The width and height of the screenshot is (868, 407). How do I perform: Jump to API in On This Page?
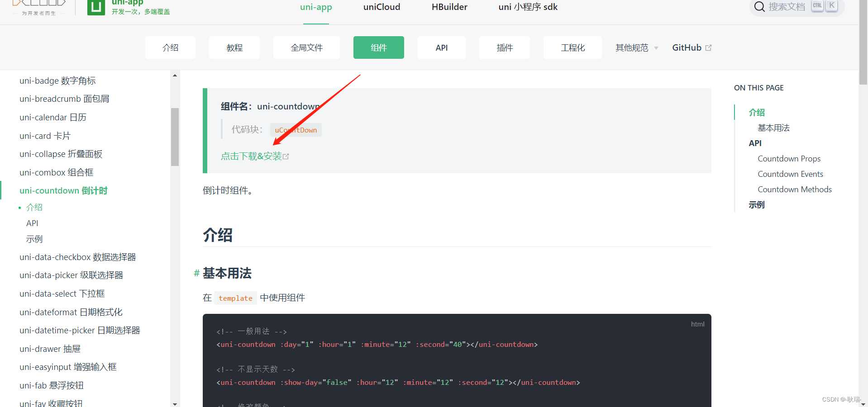[x=755, y=143]
